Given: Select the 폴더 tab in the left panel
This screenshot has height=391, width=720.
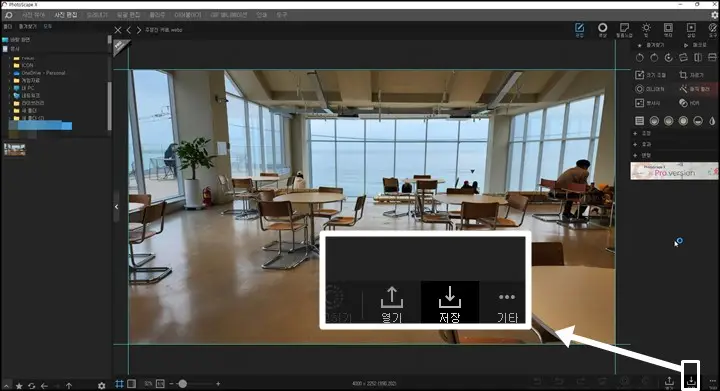Looking at the screenshot, I should click(x=7, y=27).
